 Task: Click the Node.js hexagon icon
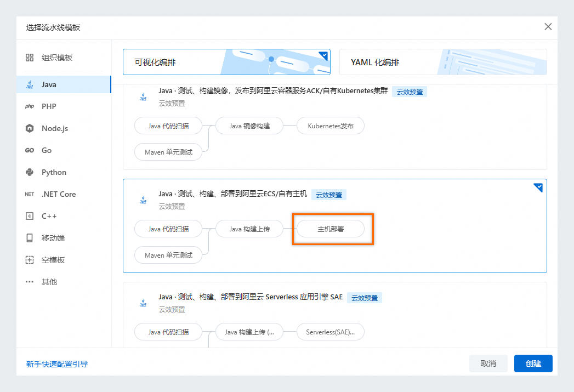[x=30, y=128]
